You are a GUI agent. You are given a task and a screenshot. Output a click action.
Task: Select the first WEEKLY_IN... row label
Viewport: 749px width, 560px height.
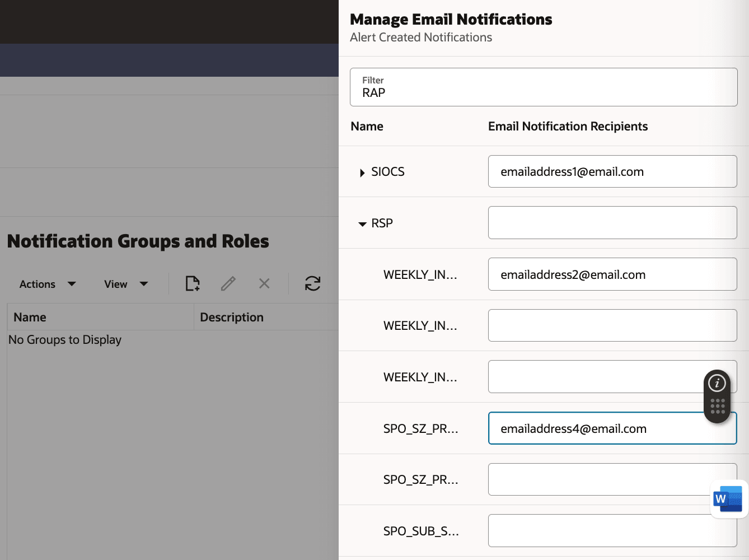point(420,274)
